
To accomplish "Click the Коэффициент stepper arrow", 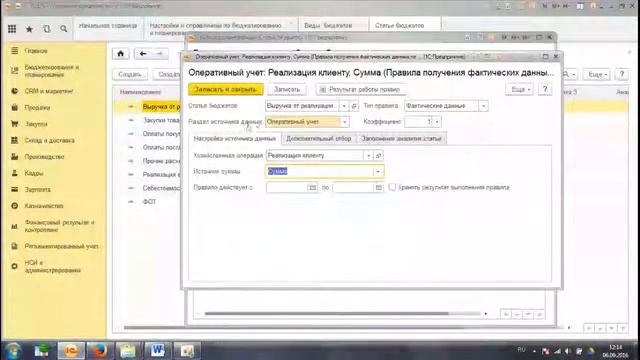I will pos(437,122).
